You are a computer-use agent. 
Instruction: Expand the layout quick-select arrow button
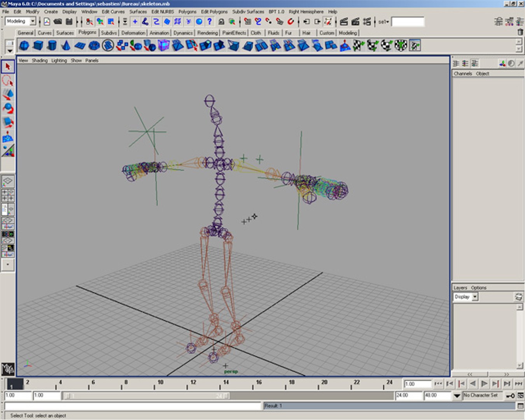8,264
